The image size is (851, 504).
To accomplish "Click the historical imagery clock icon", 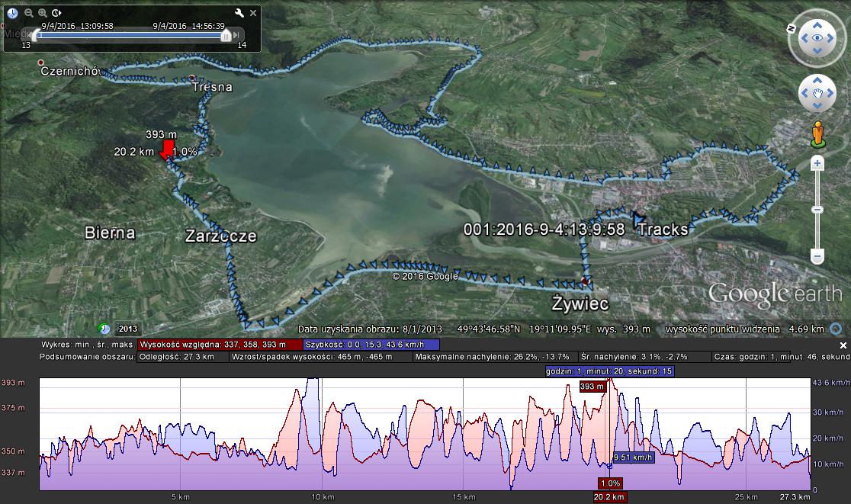I will (13, 13).
